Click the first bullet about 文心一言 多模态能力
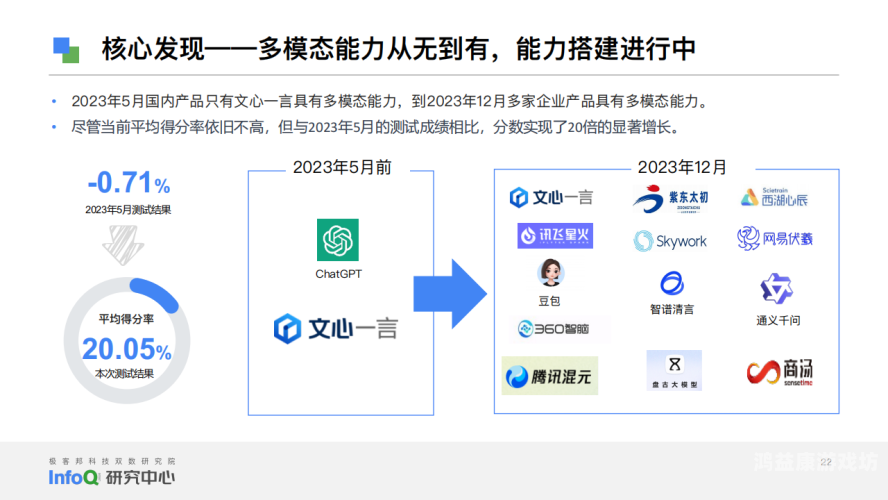Screen dimensions: 888x500 pos(390,101)
